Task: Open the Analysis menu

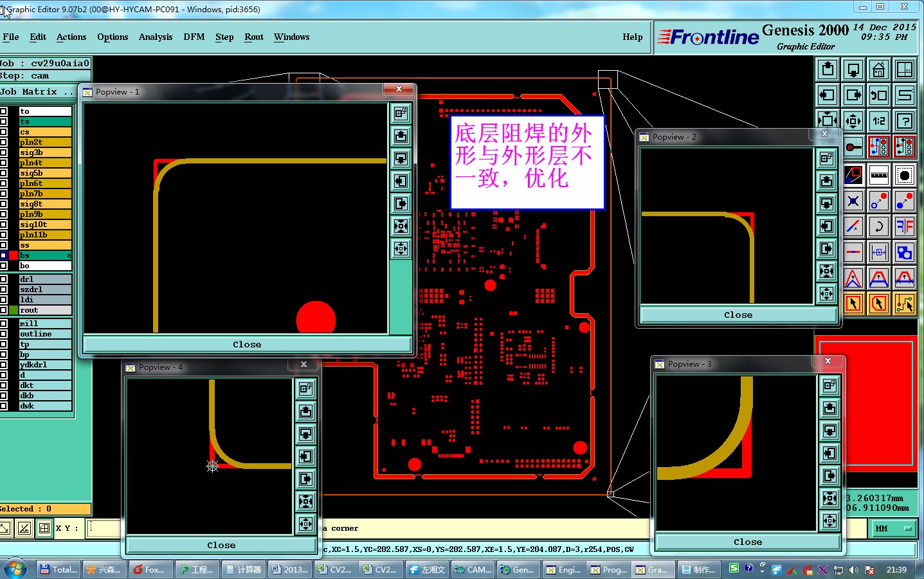Action: (x=156, y=37)
